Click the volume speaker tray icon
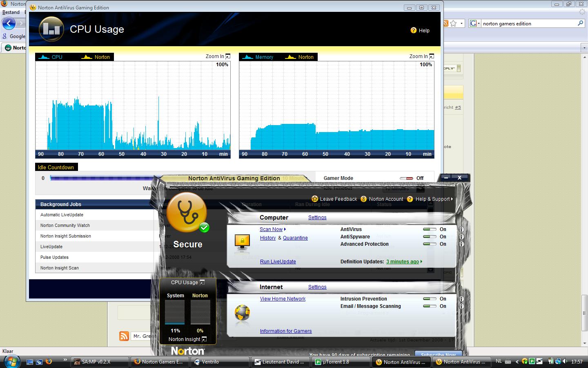This screenshot has width=588, height=368. point(565,361)
